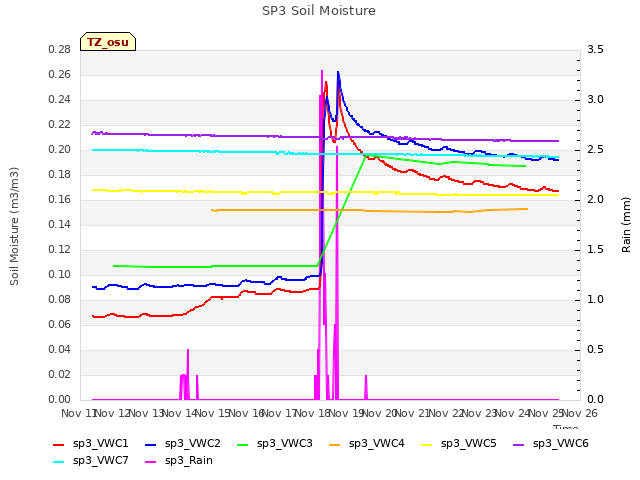The height and width of the screenshot is (480, 640).
Task: Click the Nov 11 date tick label
Action: coord(78,413)
